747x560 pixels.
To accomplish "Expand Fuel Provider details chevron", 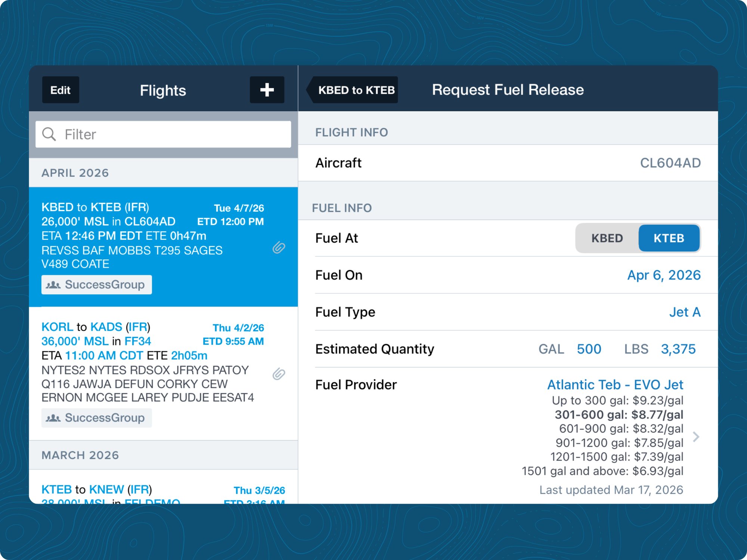I will (x=696, y=436).
